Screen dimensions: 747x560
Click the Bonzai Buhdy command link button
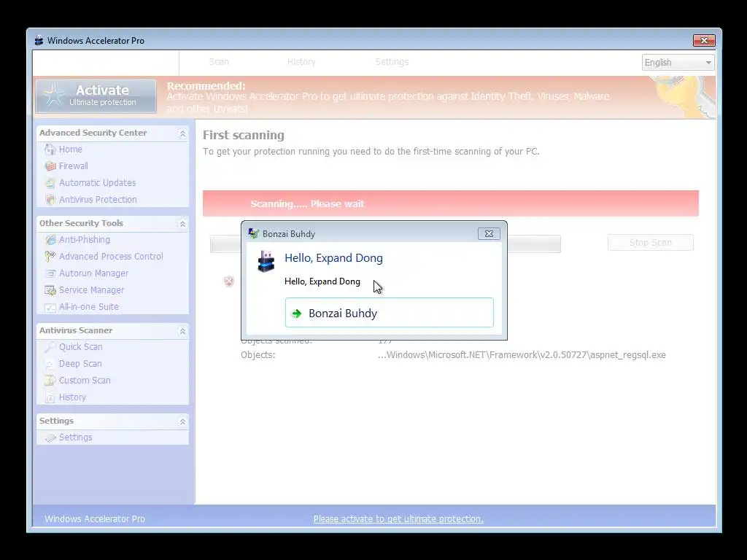point(390,313)
